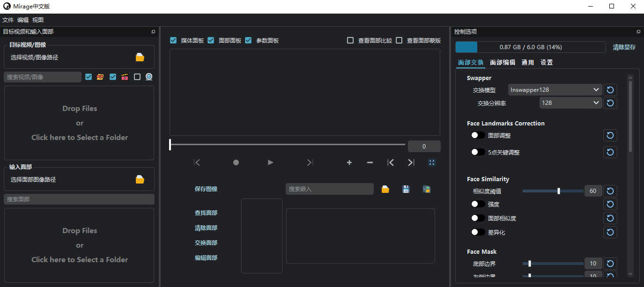644x287 pixels.
Task: Click the fullscreen view icon
Action: (x=432, y=162)
